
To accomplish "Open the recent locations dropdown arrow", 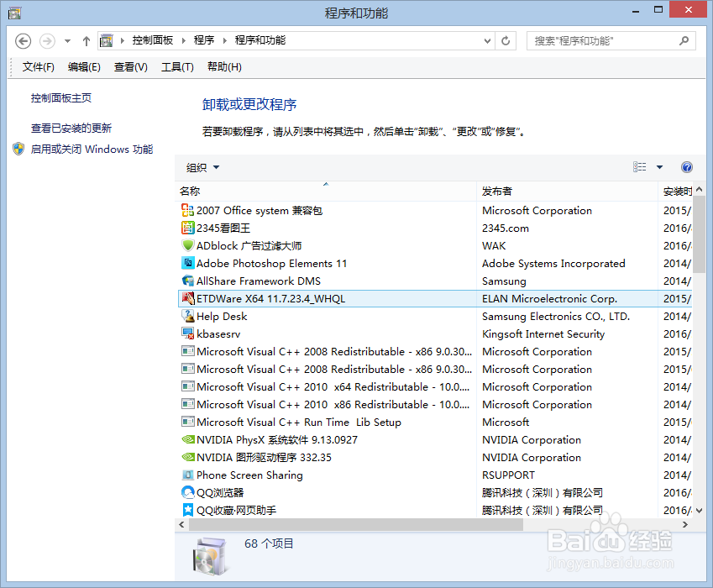I will [x=67, y=41].
